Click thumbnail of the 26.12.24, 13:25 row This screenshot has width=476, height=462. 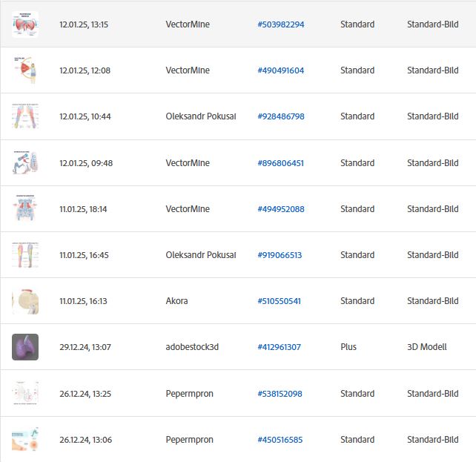pyautogui.click(x=25, y=393)
